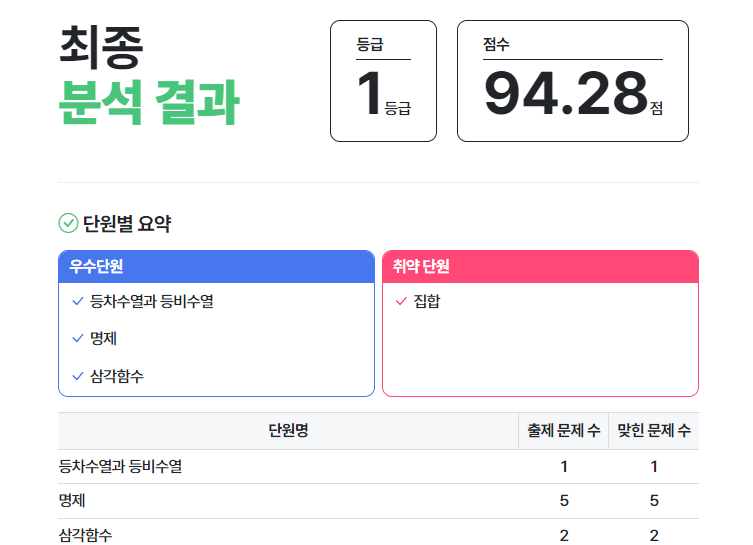Click the green check icon beside 단원별 요약
This screenshot has width=753, height=545.
(x=68, y=224)
